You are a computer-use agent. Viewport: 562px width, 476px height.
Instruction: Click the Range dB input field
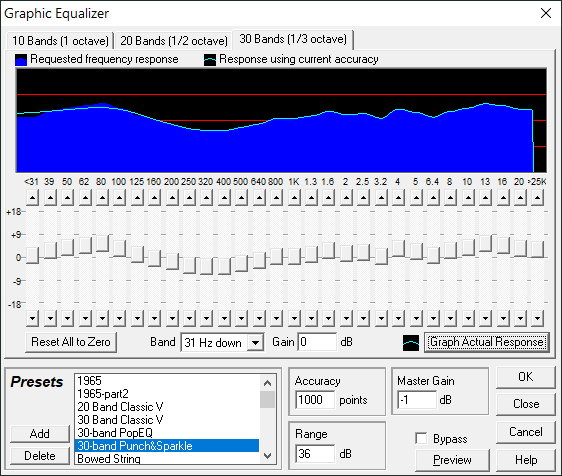(315, 454)
